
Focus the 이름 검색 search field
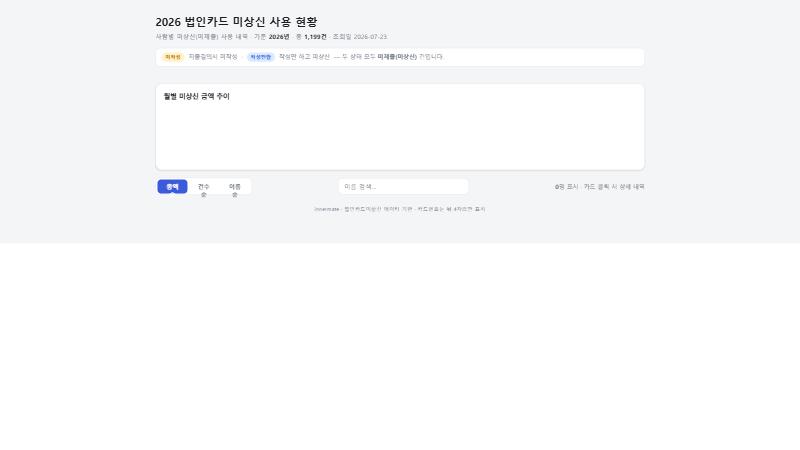pos(404,187)
